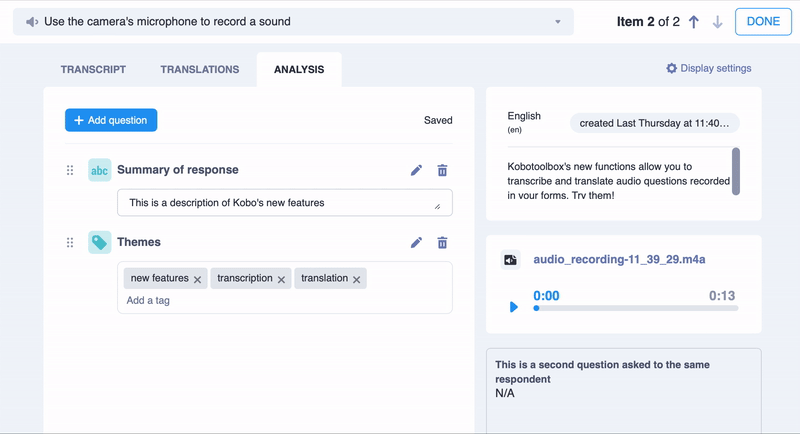Viewport: 800px width, 434px height.
Task: Switch to the Translations tab
Action: click(x=200, y=69)
